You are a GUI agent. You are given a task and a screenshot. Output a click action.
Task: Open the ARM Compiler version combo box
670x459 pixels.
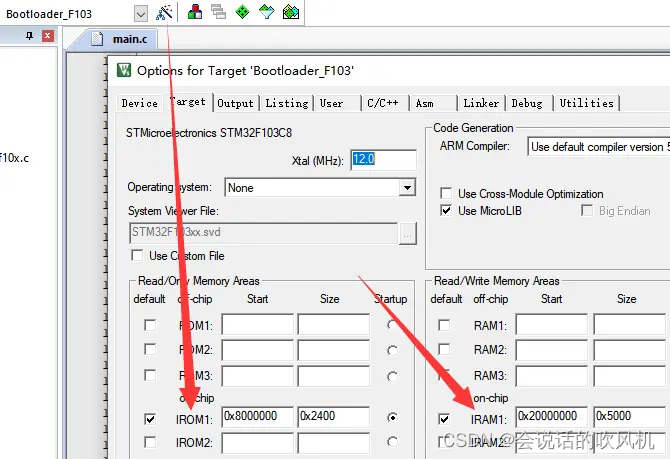pyautogui.click(x=598, y=147)
